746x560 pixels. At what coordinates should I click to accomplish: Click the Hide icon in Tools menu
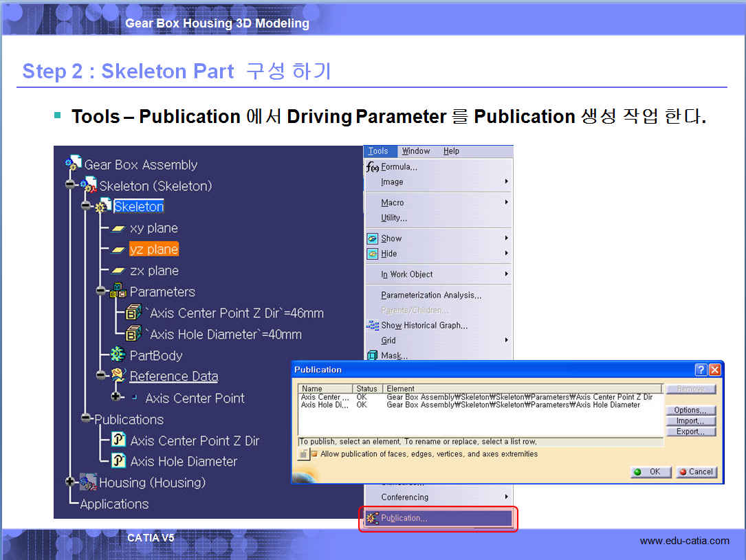pyautogui.click(x=372, y=254)
